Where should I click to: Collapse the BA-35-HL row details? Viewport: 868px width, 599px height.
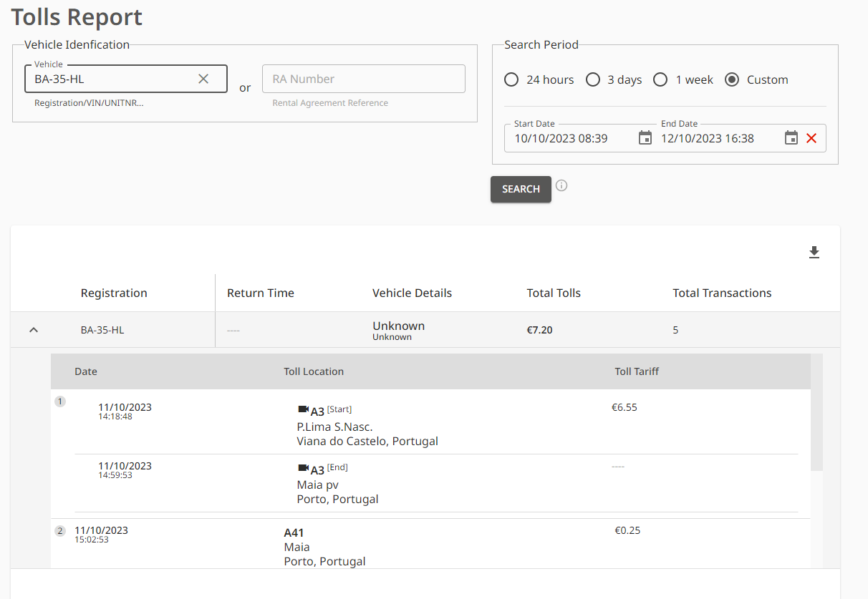33,330
